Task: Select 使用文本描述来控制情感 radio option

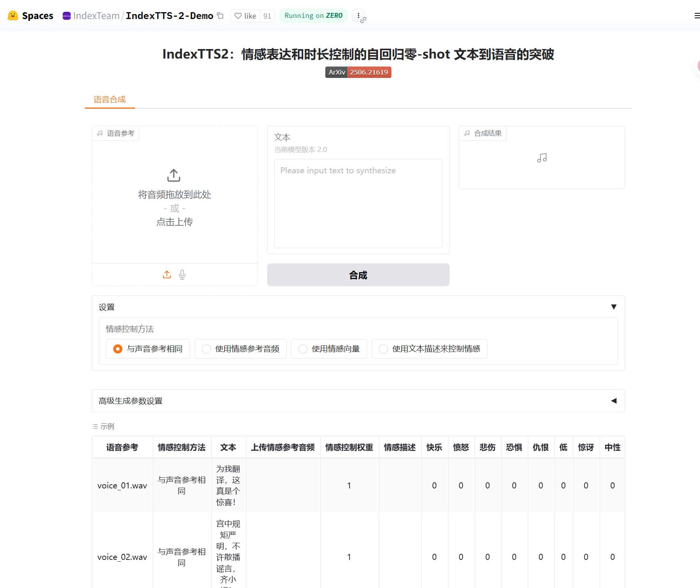Action: (x=383, y=349)
